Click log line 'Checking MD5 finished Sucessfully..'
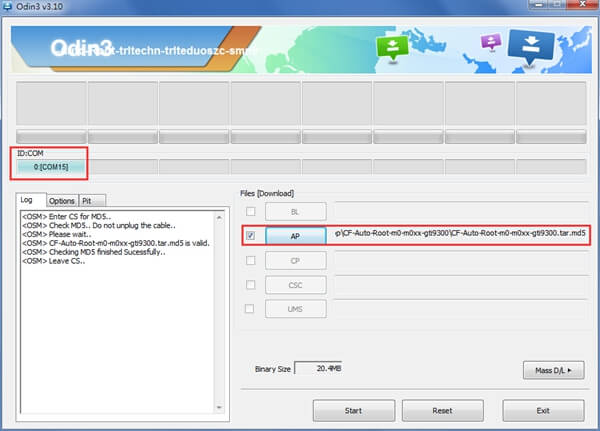The image size is (600, 431). click(x=107, y=252)
